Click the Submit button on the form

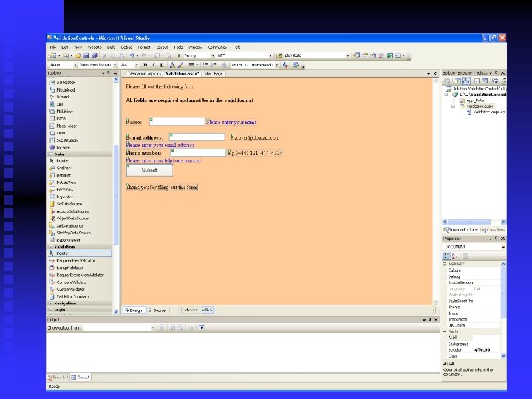[x=149, y=171]
